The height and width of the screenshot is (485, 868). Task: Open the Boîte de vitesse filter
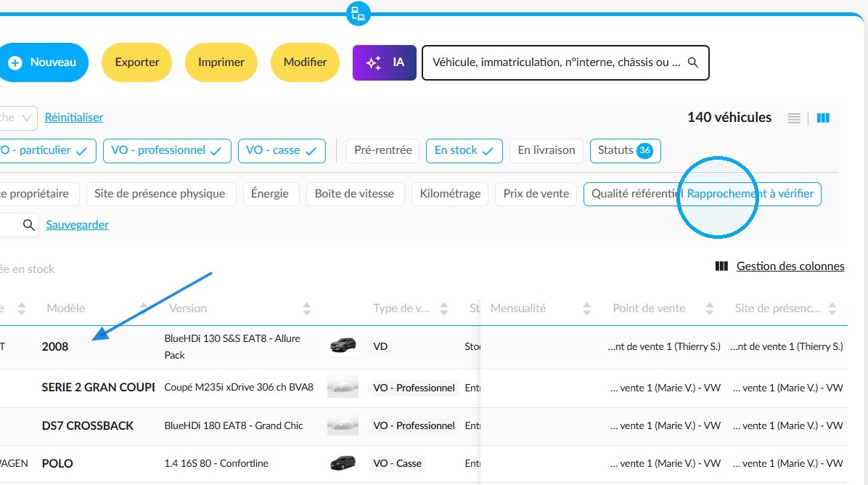354,194
